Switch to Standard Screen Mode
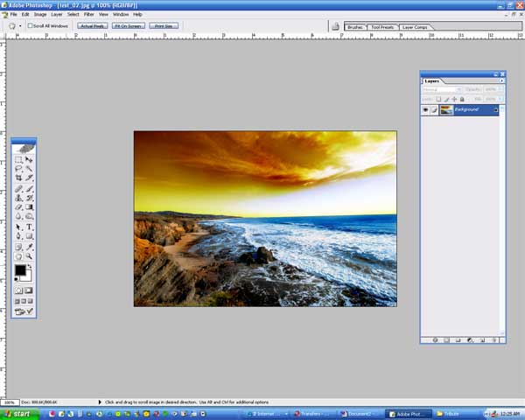The height and width of the screenshot is (420, 525). tap(17, 301)
